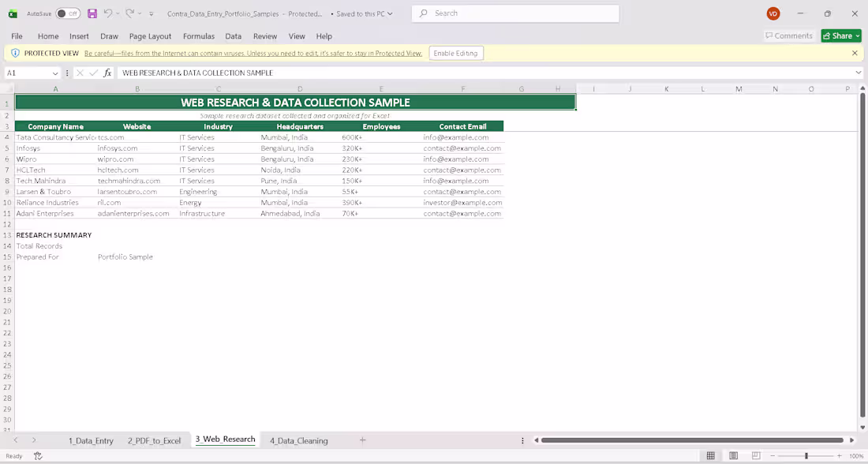Click the next sheet navigation arrow
The height and width of the screenshot is (464, 868).
coord(34,440)
